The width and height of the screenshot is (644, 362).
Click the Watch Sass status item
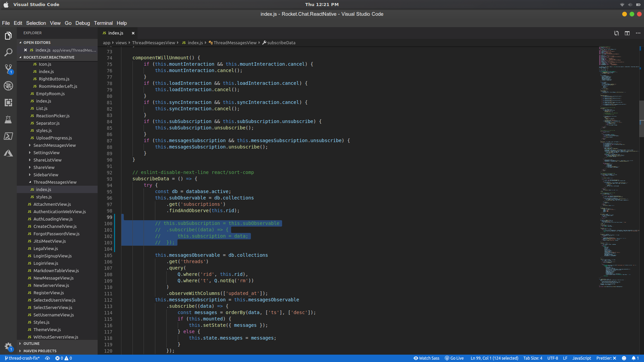pyautogui.click(x=426, y=358)
